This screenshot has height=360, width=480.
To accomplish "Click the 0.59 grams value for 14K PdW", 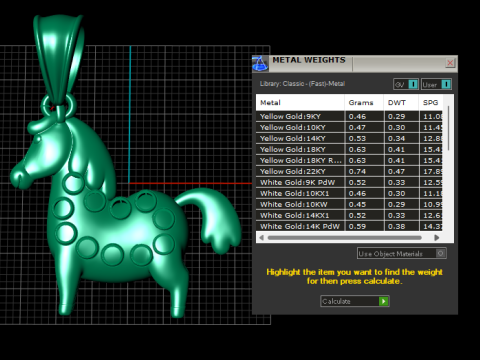I will click(x=357, y=226).
